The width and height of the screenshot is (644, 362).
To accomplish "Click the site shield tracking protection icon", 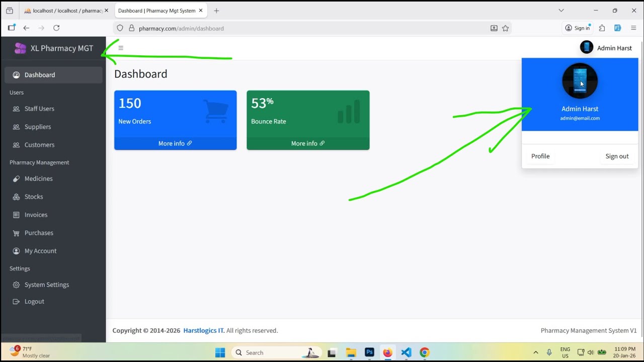I will pyautogui.click(x=120, y=28).
